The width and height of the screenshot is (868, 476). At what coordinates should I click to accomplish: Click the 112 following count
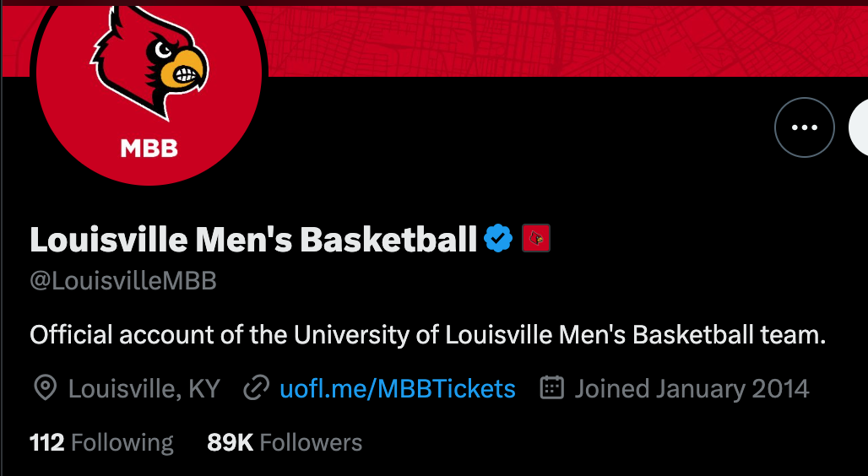tap(47, 442)
